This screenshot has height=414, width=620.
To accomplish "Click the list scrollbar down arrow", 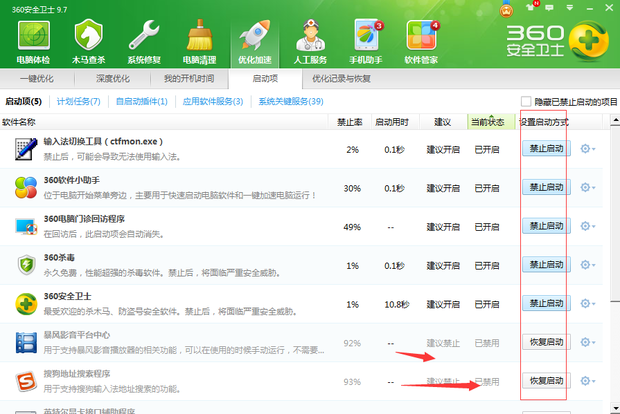I will (615, 408).
